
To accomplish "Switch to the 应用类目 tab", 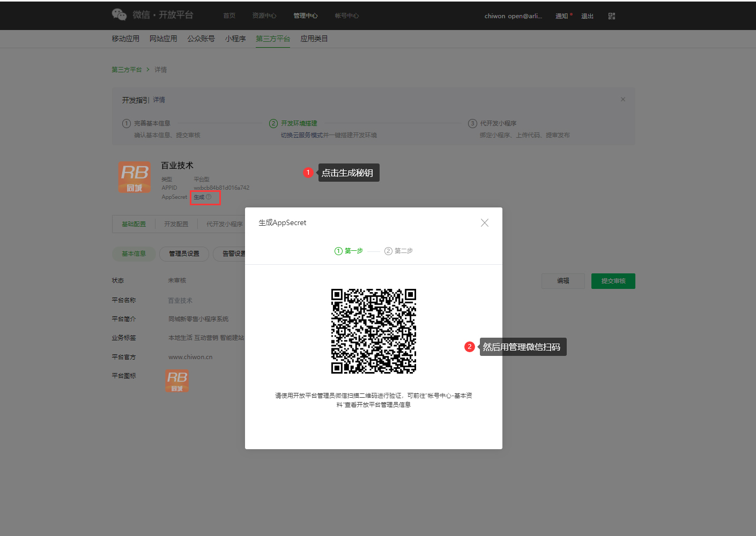I will [x=314, y=39].
